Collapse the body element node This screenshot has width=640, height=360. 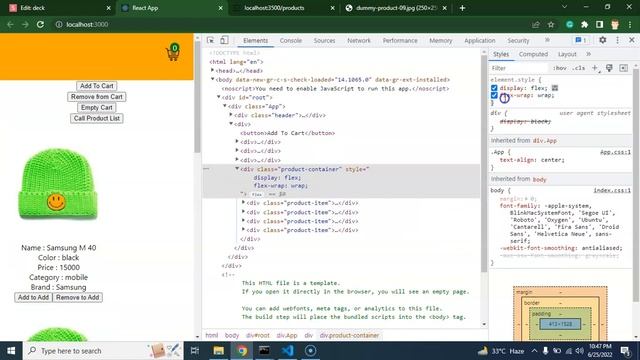(212, 79)
